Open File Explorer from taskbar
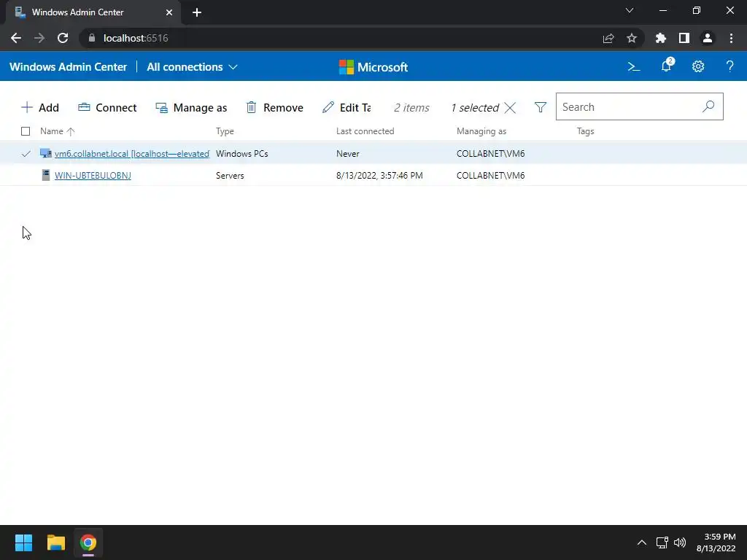Image resolution: width=747 pixels, height=560 pixels. coord(56,542)
